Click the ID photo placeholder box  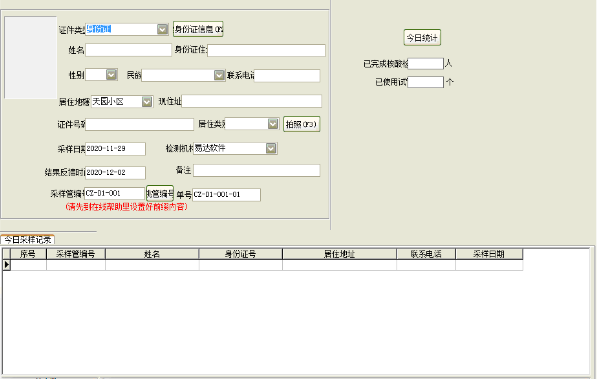30,57
